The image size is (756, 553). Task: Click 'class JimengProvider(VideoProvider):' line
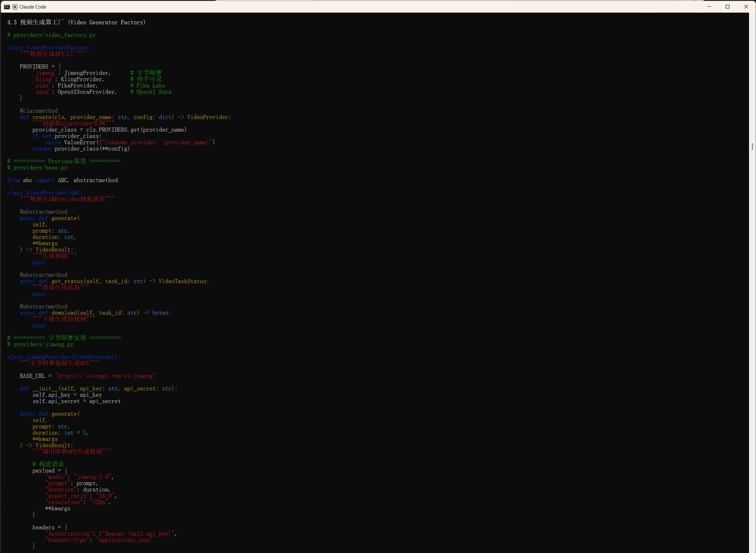point(64,357)
